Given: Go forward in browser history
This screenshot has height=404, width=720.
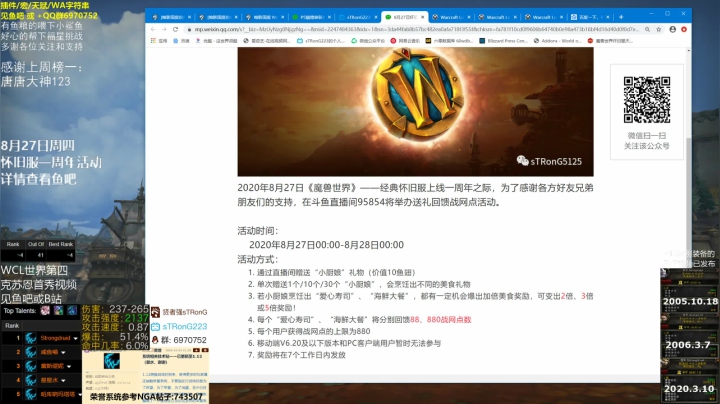Looking at the screenshot, I should pyautogui.click(x=164, y=29).
